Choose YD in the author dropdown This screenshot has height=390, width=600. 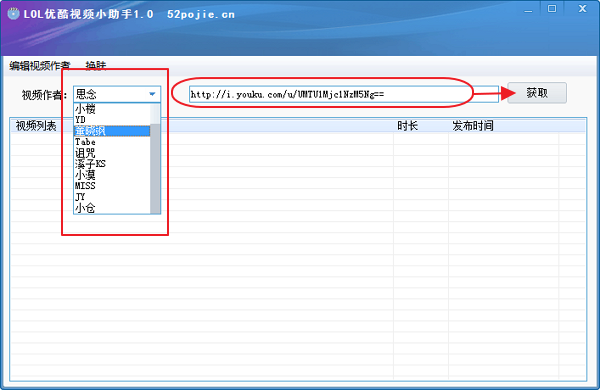[x=112, y=120]
